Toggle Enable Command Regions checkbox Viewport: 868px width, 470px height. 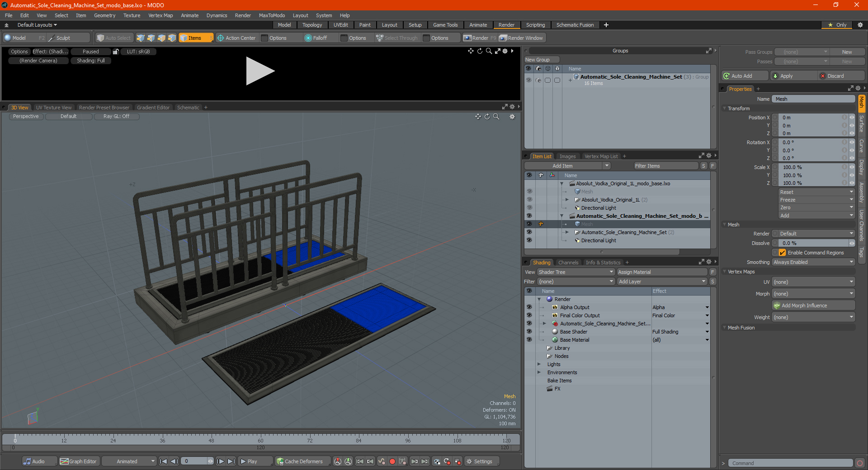coord(783,253)
